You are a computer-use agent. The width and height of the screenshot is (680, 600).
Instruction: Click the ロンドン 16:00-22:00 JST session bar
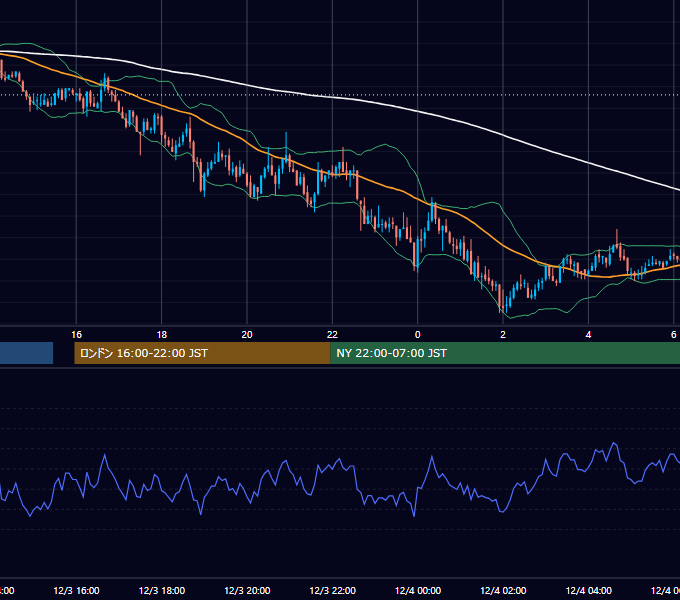coord(202,353)
